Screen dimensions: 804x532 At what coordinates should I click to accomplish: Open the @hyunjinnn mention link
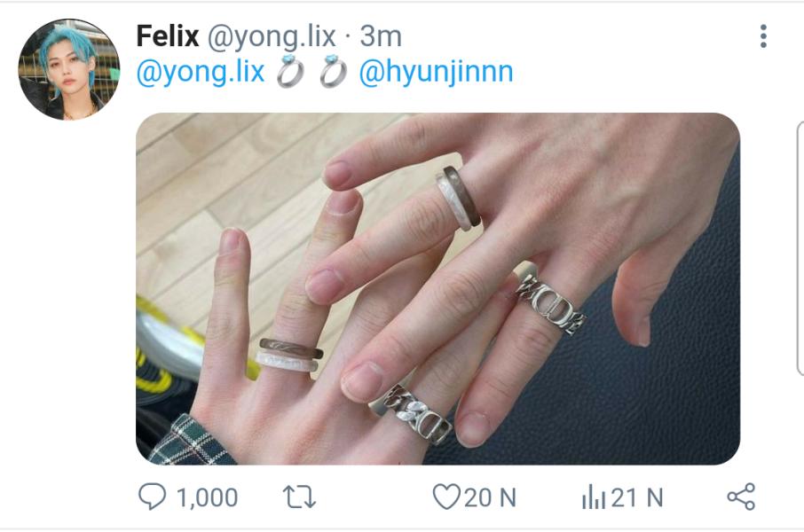click(x=436, y=72)
